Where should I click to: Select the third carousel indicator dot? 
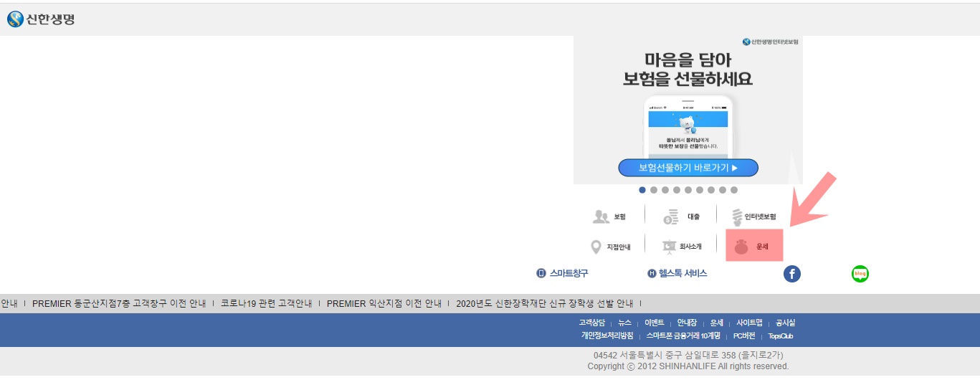pos(665,190)
